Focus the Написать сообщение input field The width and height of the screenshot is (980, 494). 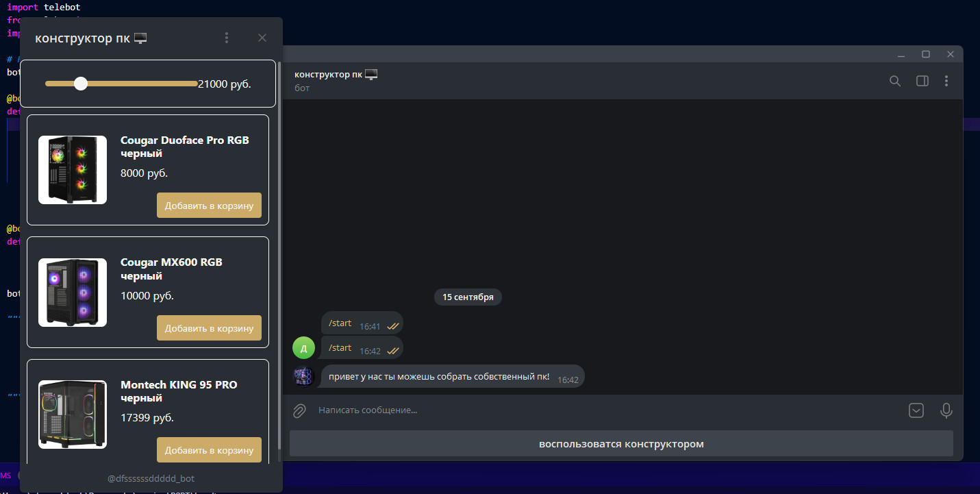pyautogui.click(x=606, y=410)
